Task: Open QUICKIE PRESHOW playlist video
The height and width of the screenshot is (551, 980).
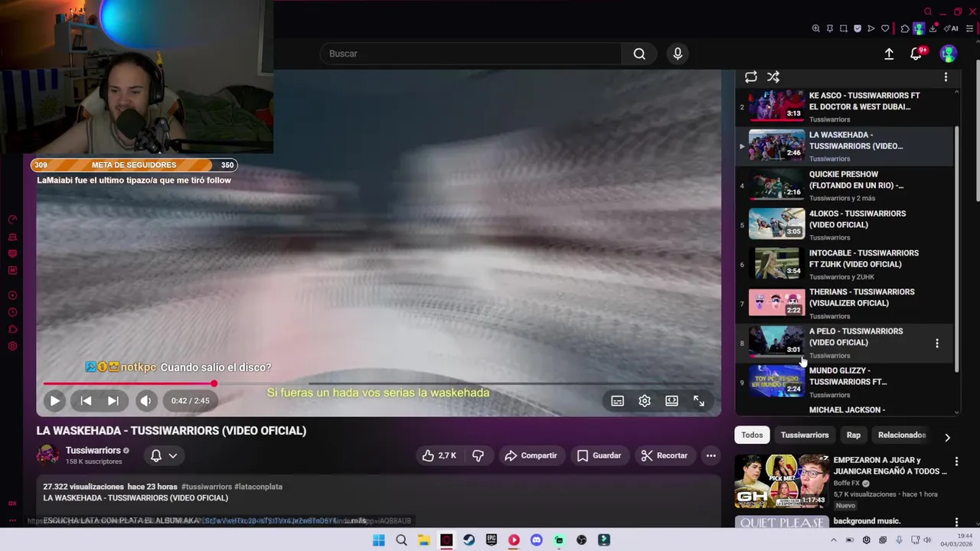Action: pos(845,185)
